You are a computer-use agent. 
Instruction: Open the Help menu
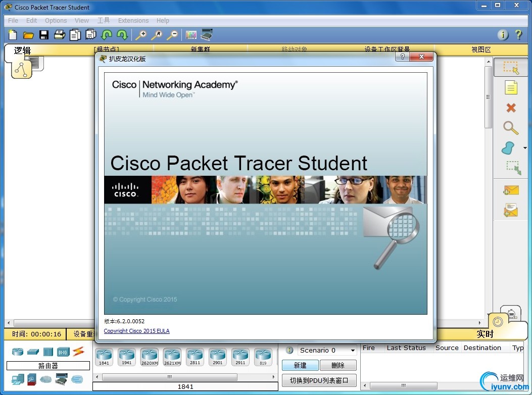[163, 20]
